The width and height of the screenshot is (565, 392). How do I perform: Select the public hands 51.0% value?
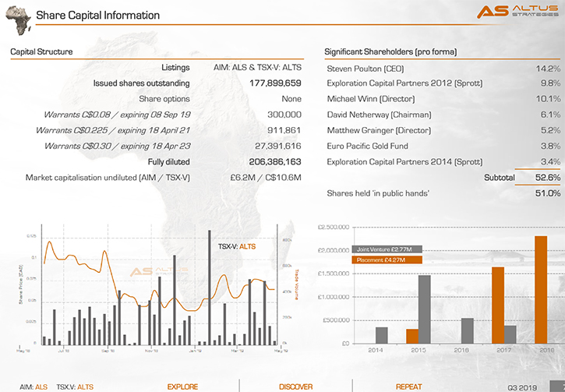(548, 193)
